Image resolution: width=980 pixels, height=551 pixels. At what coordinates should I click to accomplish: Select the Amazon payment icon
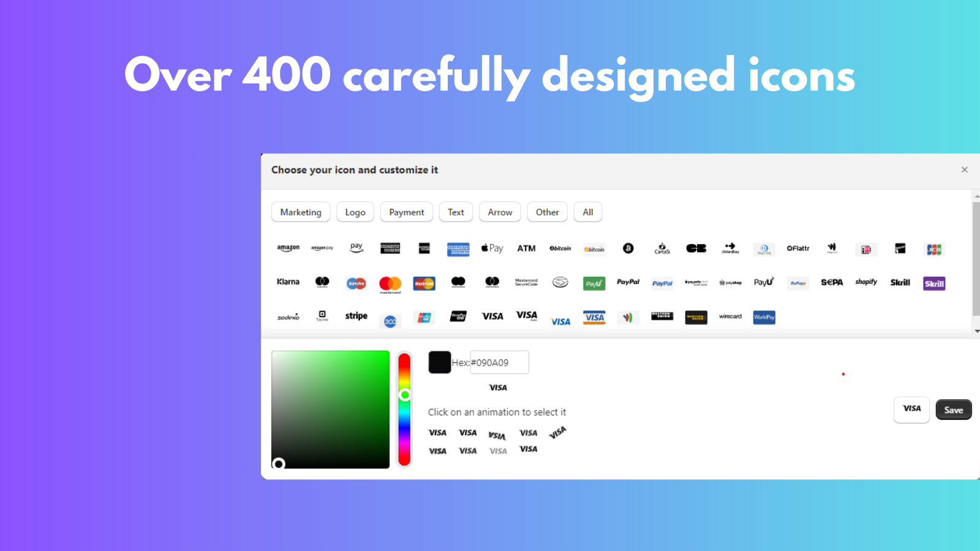[288, 247]
